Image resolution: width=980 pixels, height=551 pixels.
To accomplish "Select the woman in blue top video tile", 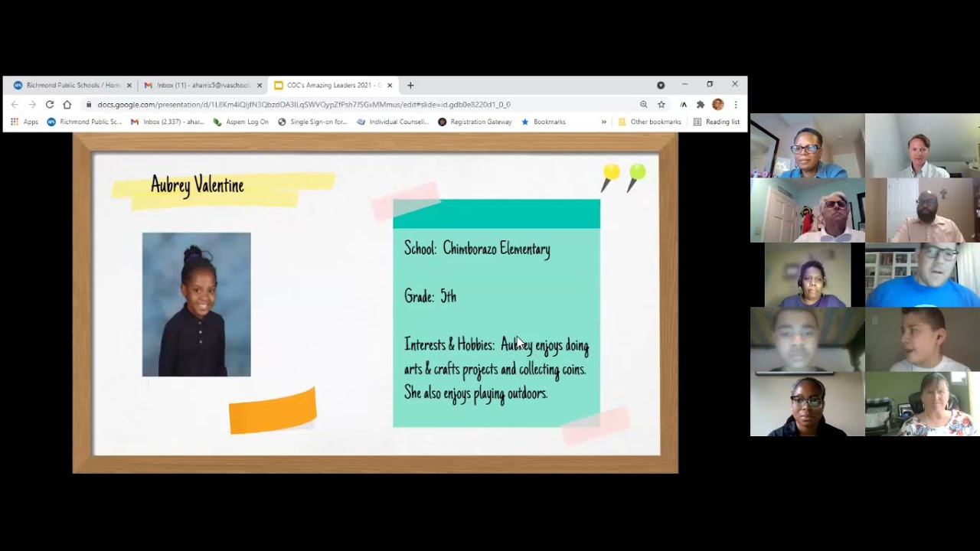I will point(807,146).
